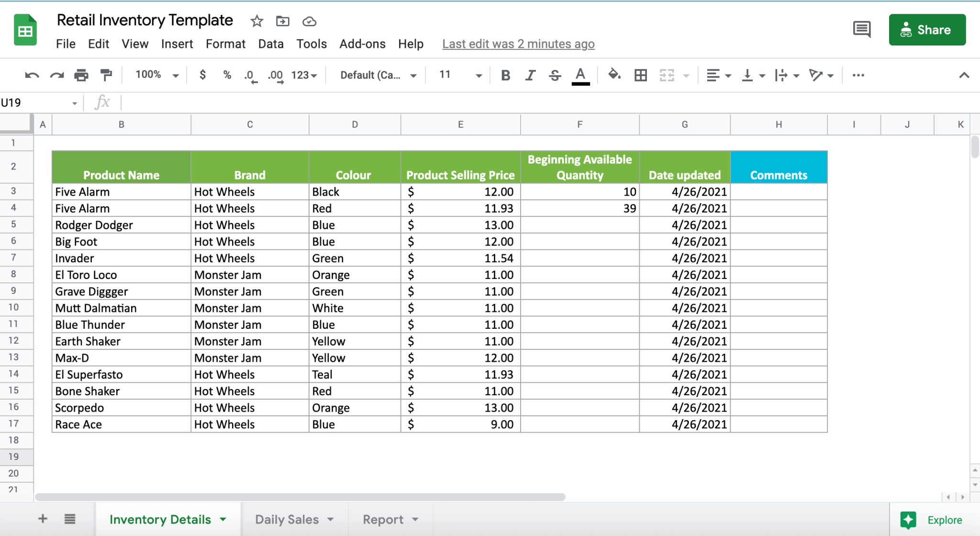
Task: Open the Daily Sales sheet tab menu
Action: point(330,519)
